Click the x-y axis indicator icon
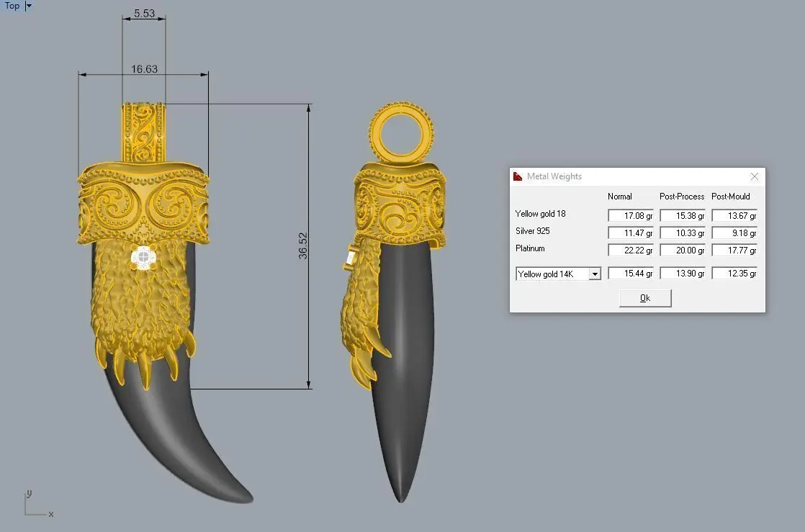805x532 pixels. (38, 503)
